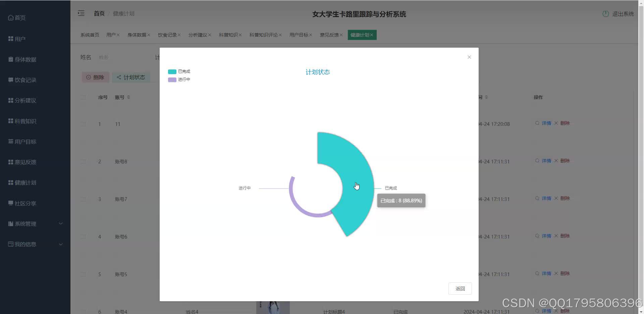The image size is (644, 314).
Task: Close the 用户 tab with its X
Action: (x=118, y=35)
